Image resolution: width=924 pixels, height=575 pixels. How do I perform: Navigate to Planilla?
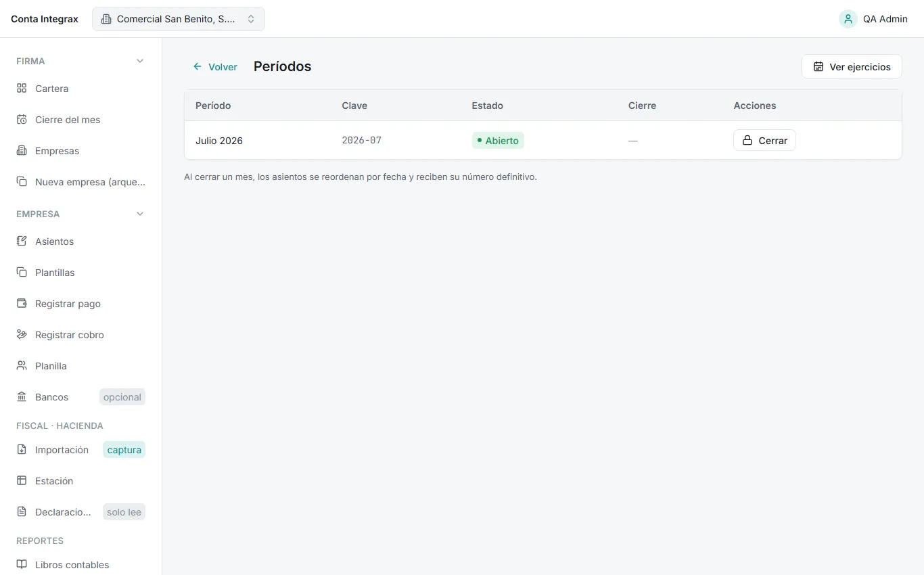pyautogui.click(x=80, y=366)
